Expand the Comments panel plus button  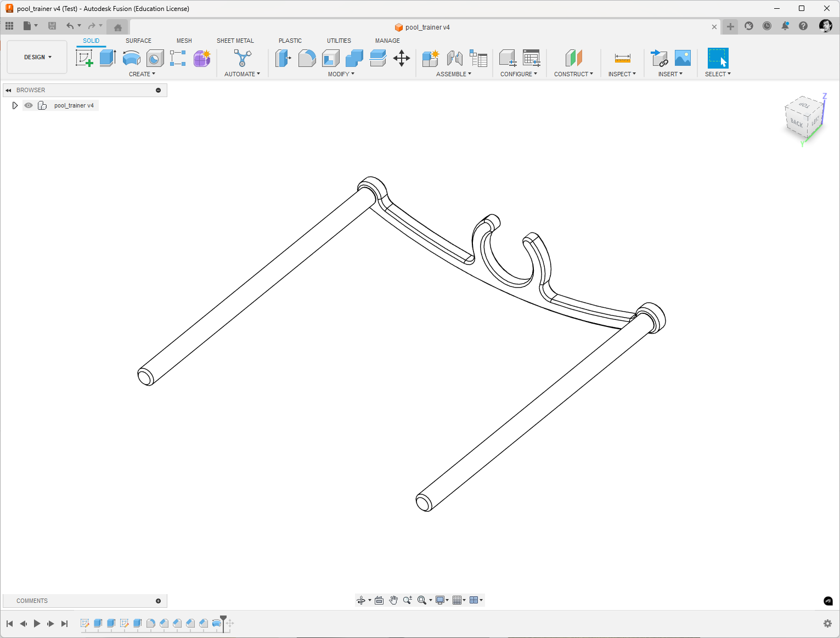point(159,601)
